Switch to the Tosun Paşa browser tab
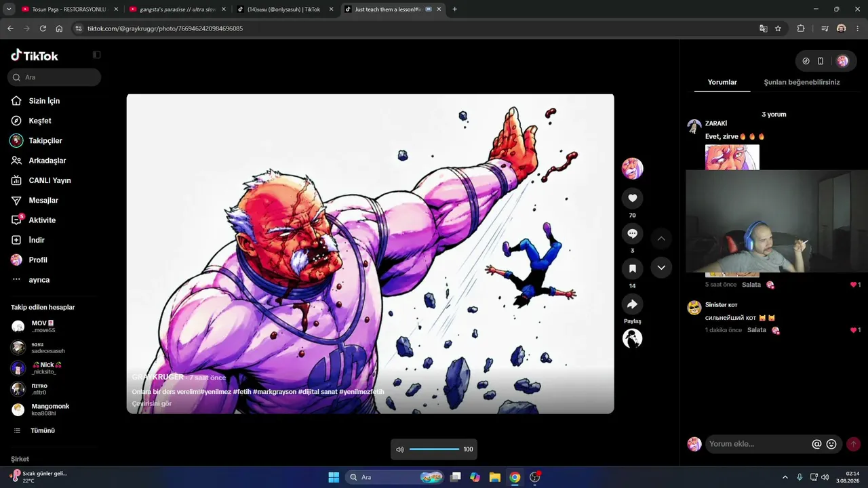 click(68, 9)
